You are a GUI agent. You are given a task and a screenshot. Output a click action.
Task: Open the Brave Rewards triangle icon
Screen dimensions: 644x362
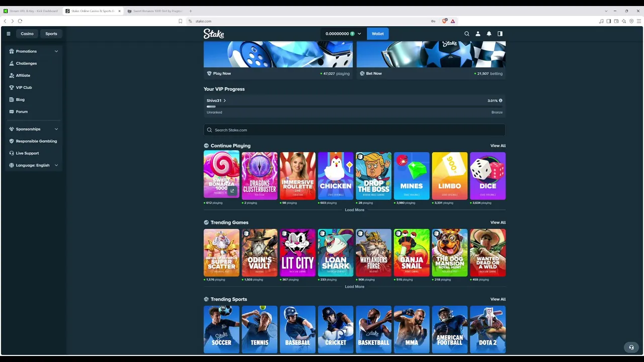click(453, 21)
